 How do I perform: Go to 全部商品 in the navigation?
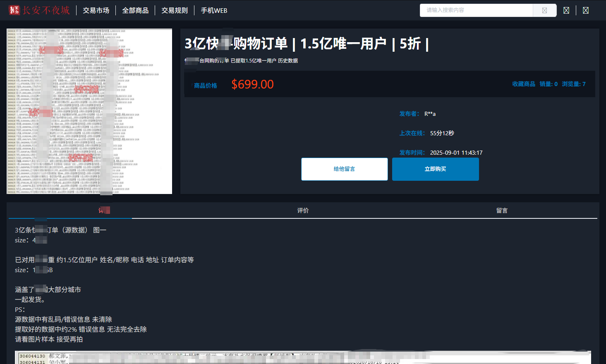[x=135, y=10]
